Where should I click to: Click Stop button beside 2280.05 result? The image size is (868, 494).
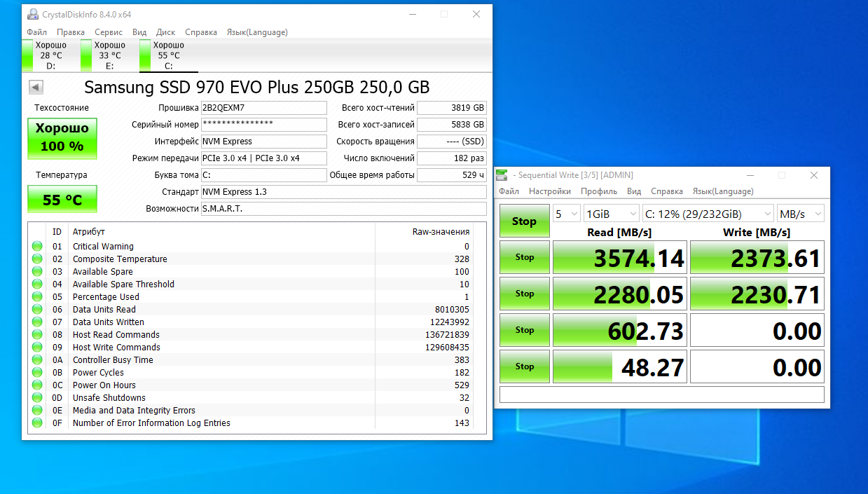(x=524, y=294)
